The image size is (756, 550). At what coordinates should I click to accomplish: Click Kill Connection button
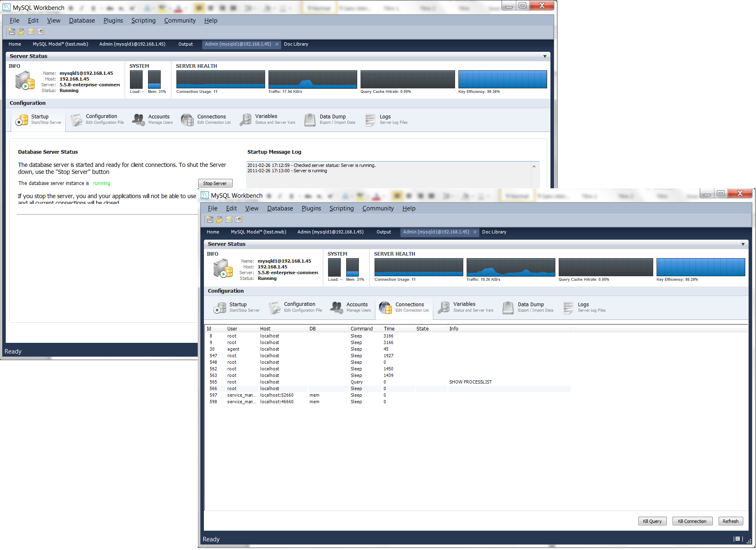coord(692,521)
